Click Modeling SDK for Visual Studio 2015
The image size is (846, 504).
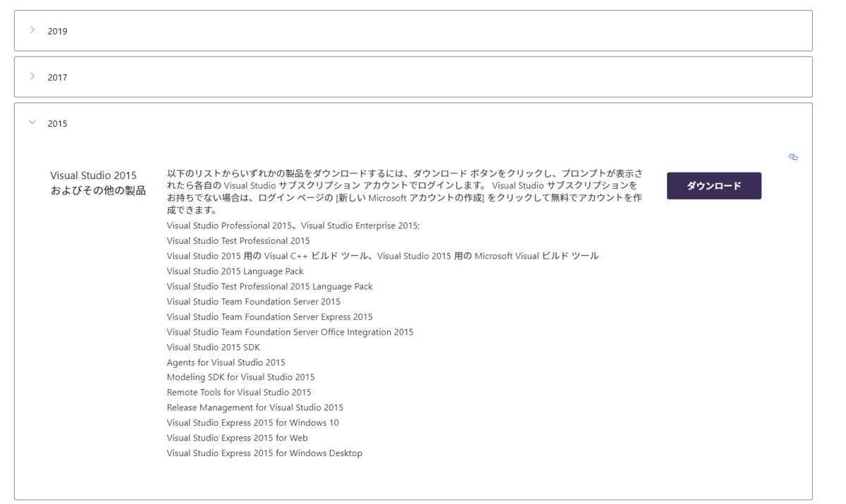click(241, 377)
